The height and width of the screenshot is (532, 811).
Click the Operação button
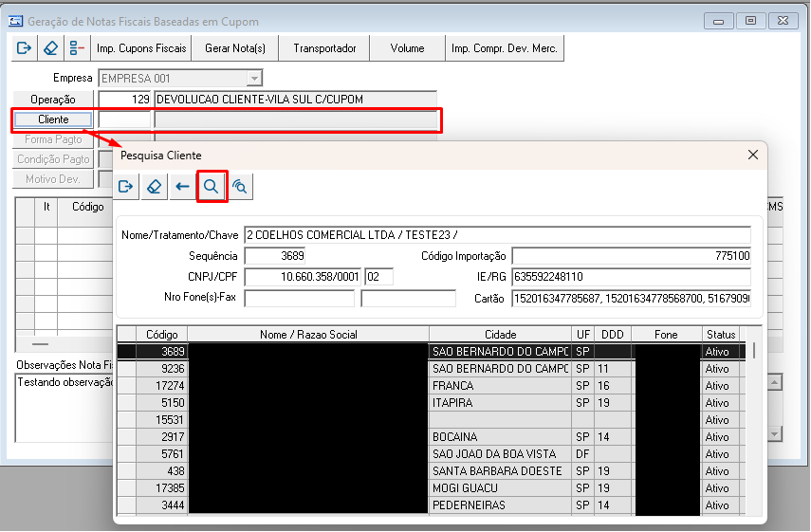point(53,100)
